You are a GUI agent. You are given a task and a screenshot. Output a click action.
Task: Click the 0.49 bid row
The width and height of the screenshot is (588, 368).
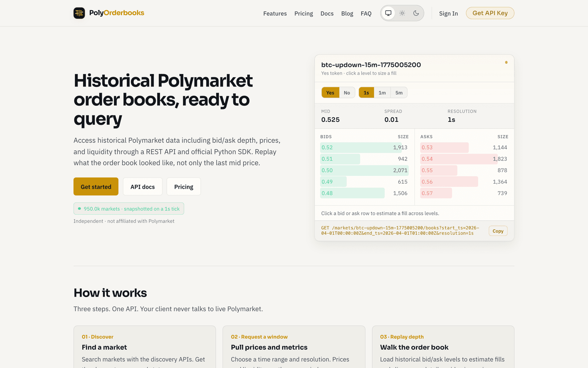[x=364, y=182]
